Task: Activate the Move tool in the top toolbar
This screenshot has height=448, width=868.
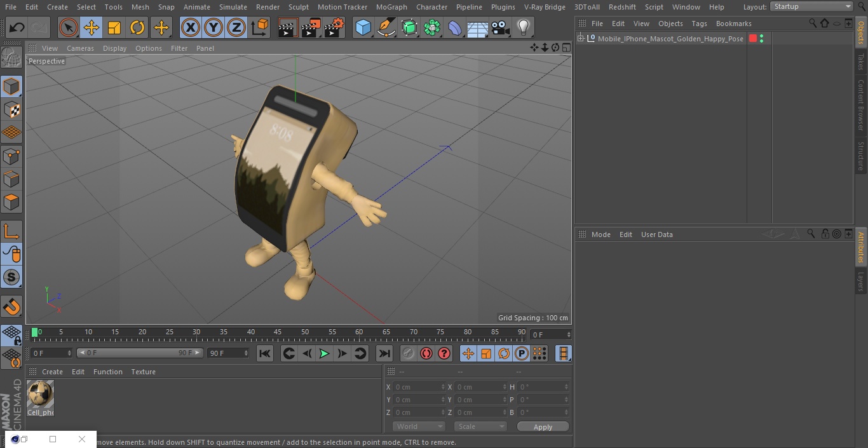Action: click(92, 27)
